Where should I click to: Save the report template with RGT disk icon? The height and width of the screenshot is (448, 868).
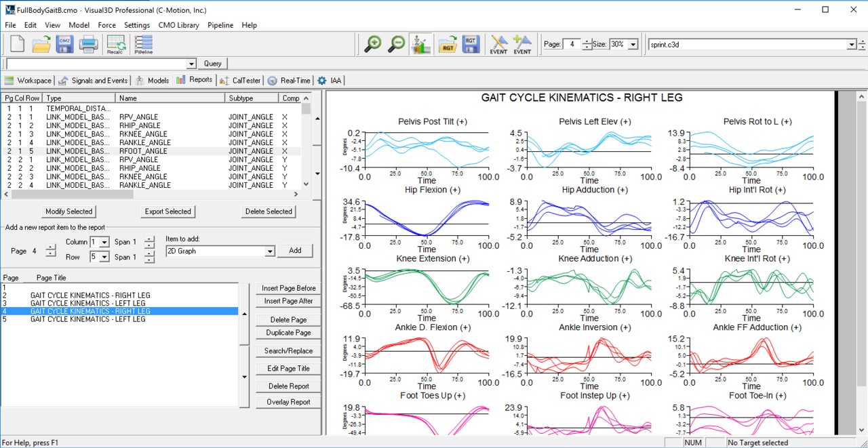click(x=471, y=44)
